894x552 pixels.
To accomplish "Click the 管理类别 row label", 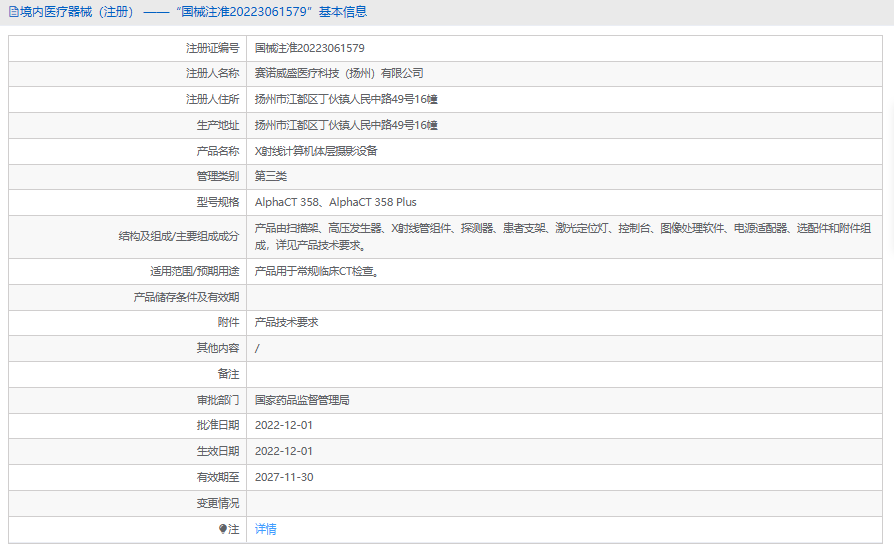I will 218,176.
